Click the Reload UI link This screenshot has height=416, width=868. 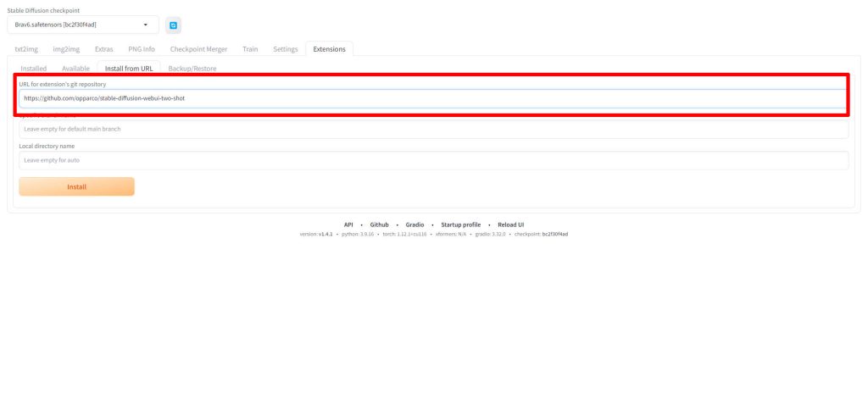510,225
